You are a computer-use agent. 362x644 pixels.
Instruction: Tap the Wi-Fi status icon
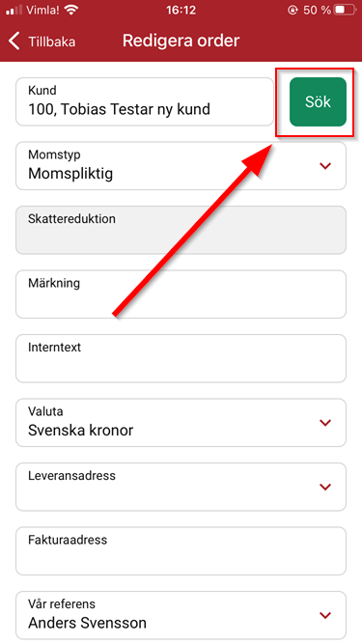[71, 11]
